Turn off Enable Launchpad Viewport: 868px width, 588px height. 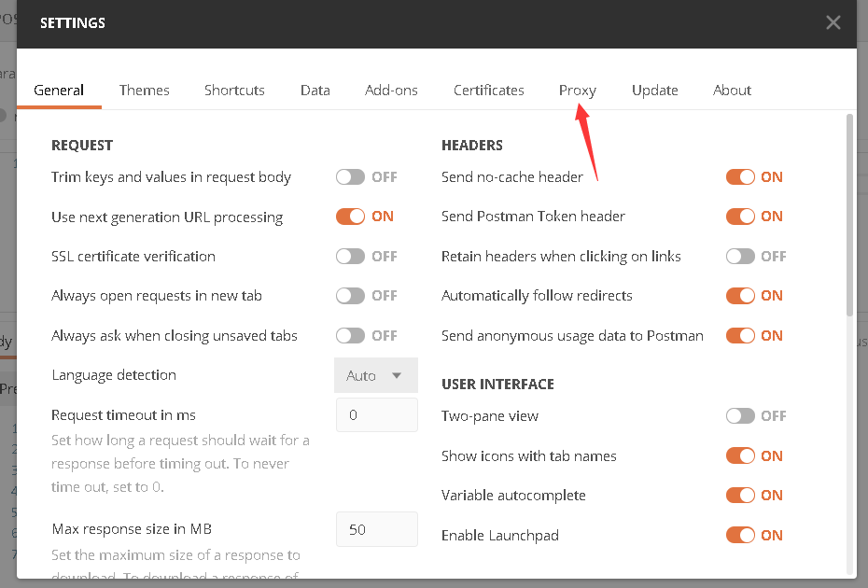point(742,535)
